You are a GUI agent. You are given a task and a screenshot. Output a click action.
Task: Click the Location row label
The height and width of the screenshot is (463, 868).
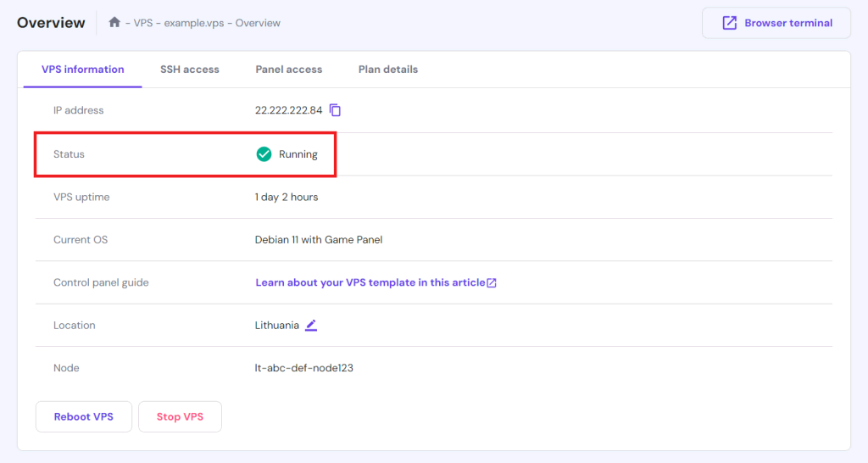[75, 325]
